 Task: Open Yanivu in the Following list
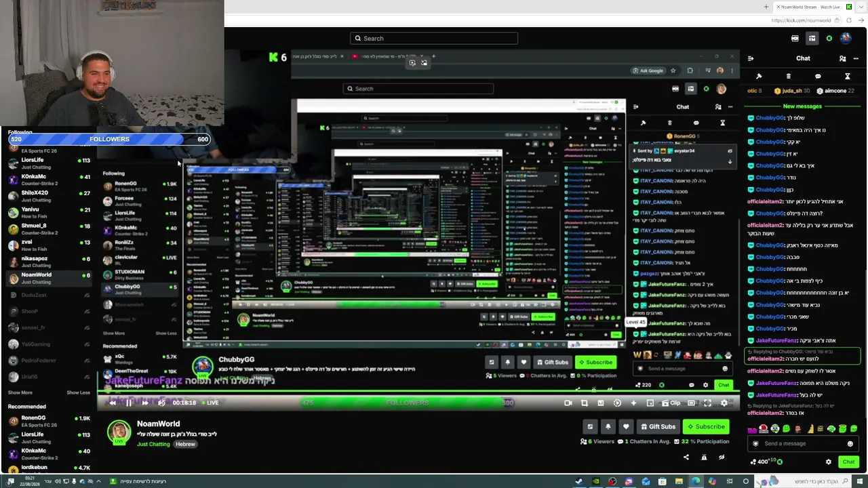pos(49,213)
